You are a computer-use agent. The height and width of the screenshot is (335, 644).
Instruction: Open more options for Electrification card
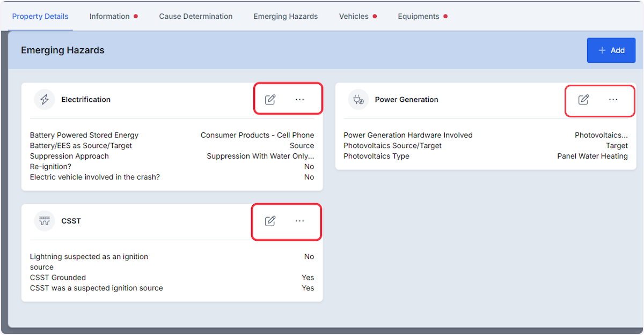coord(300,100)
